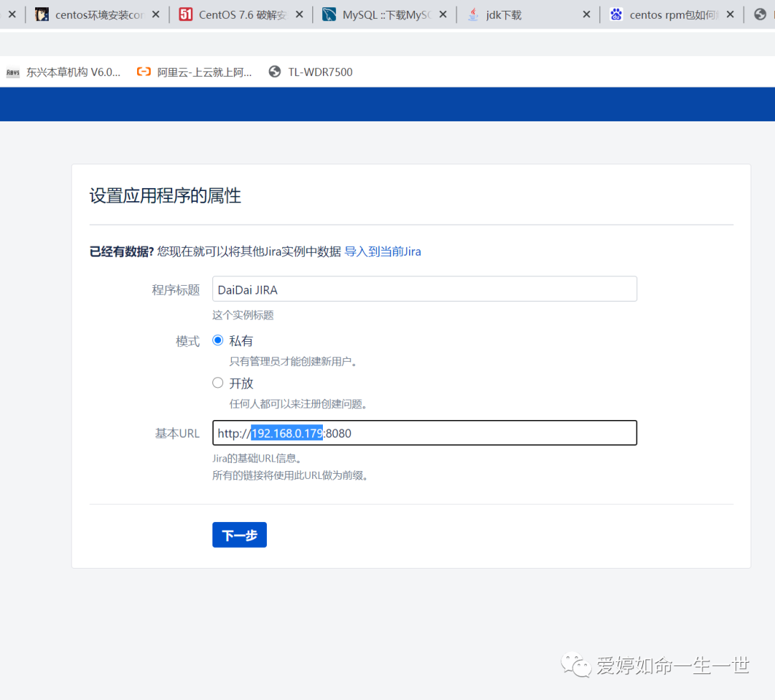Close the centos rpm包 tab

(x=730, y=14)
